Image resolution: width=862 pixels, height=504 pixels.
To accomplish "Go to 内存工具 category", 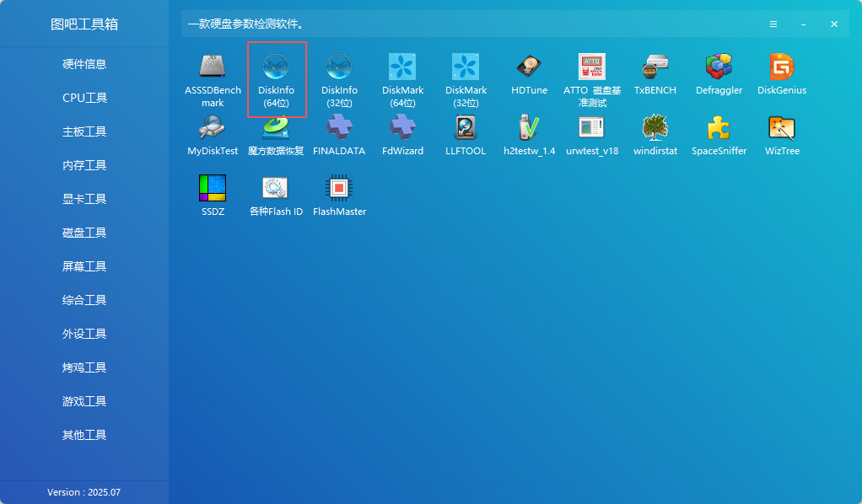I will coord(84,165).
